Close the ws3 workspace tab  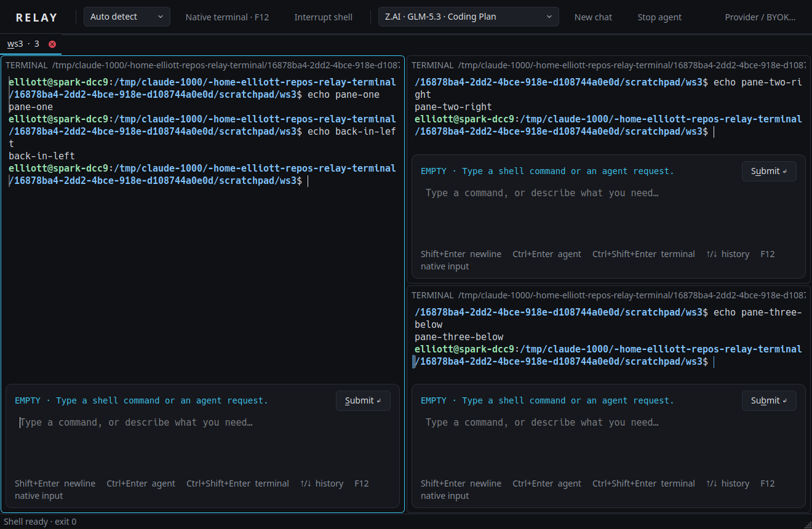coord(52,44)
